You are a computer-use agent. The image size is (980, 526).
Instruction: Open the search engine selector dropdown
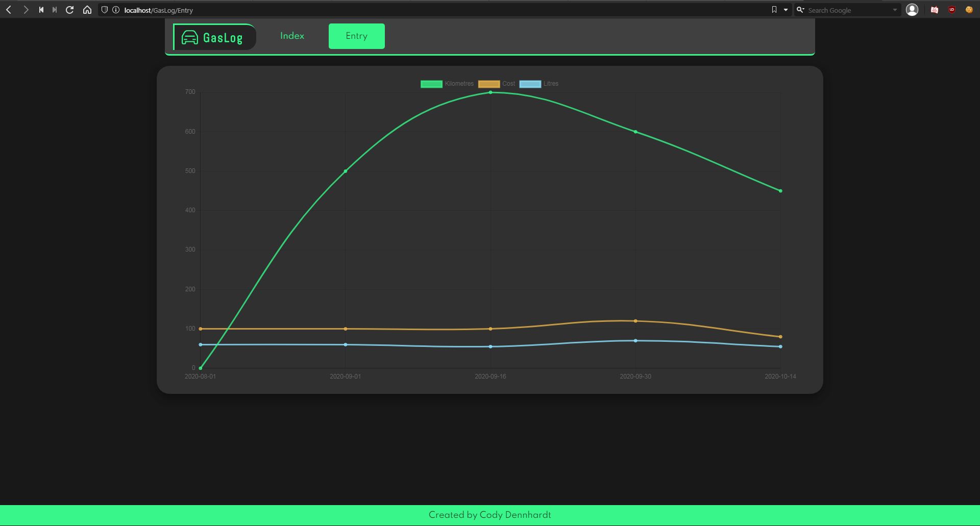800,10
